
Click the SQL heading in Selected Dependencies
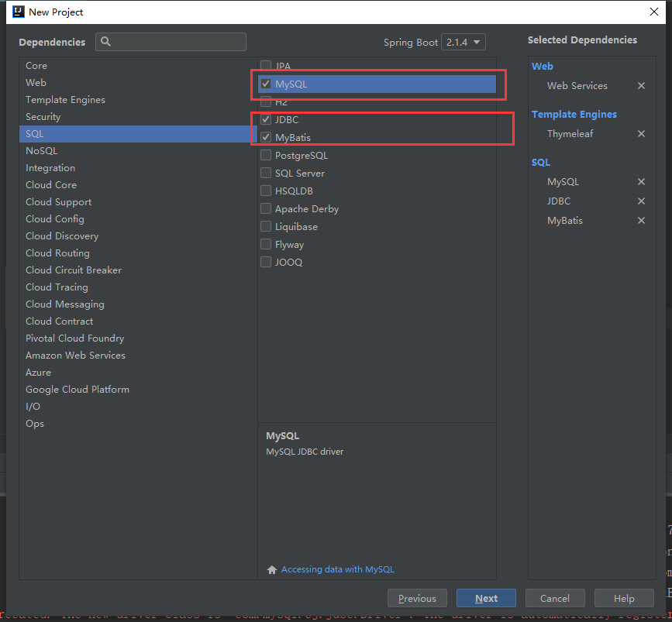[x=541, y=163]
